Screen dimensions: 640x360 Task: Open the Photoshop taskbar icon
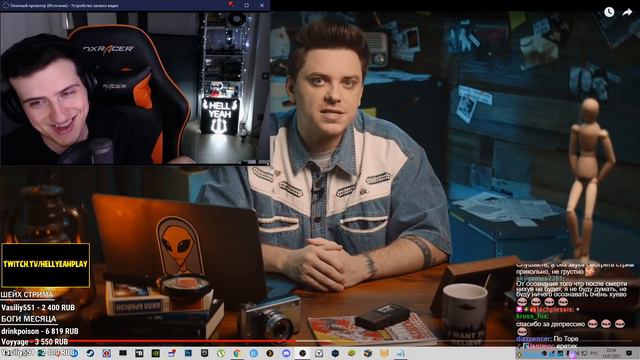pos(188,353)
